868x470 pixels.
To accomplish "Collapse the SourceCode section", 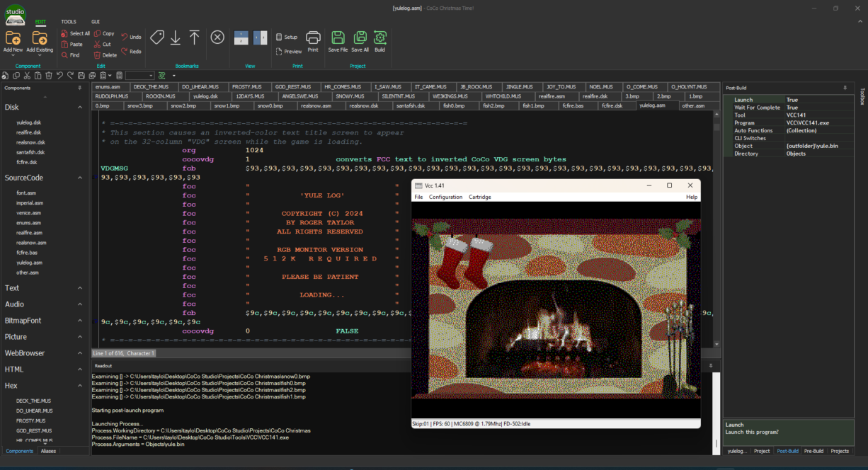I will point(79,178).
